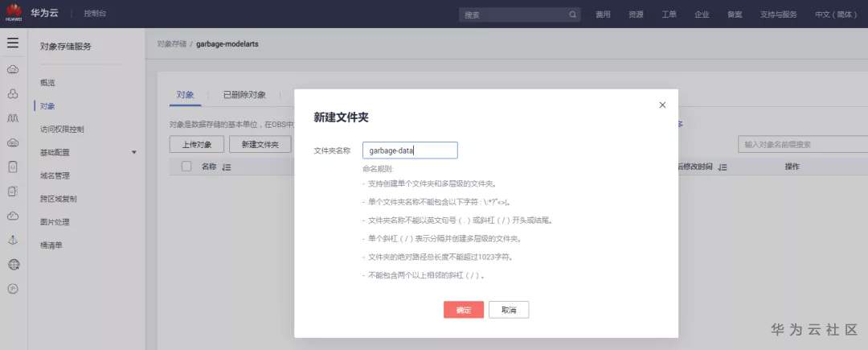Viewport: 868px width, 350px height.
Task: Click the 取消 button in the dialog
Action: pos(509,310)
